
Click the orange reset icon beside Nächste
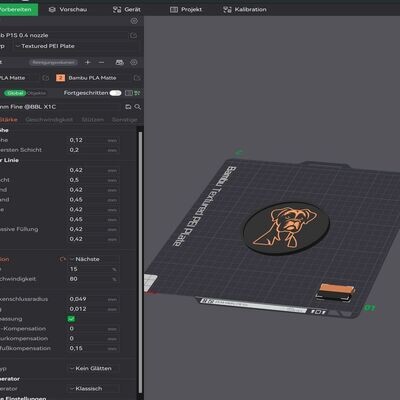[62, 259]
